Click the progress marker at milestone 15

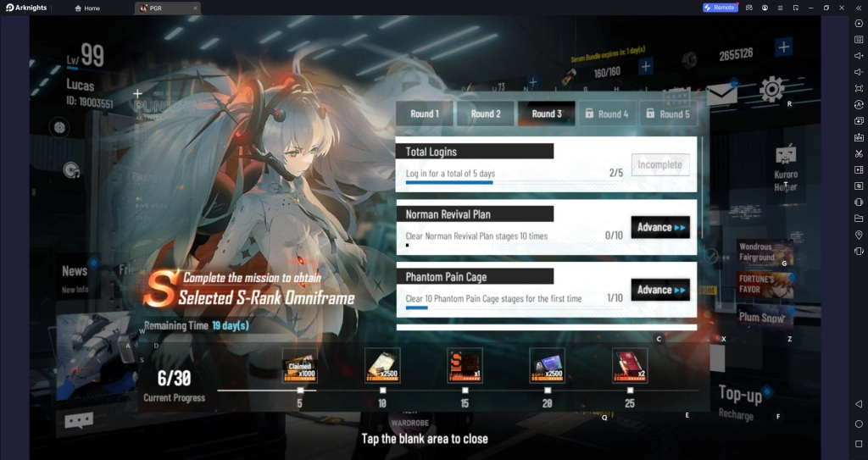pyautogui.click(x=465, y=391)
